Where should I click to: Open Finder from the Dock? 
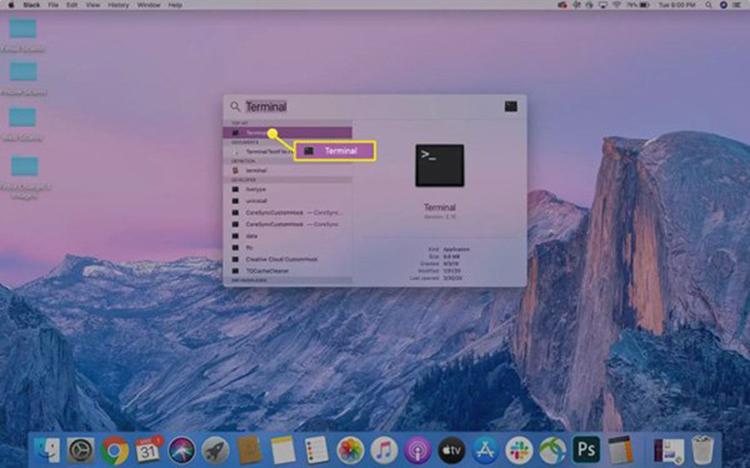pyautogui.click(x=47, y=450)
